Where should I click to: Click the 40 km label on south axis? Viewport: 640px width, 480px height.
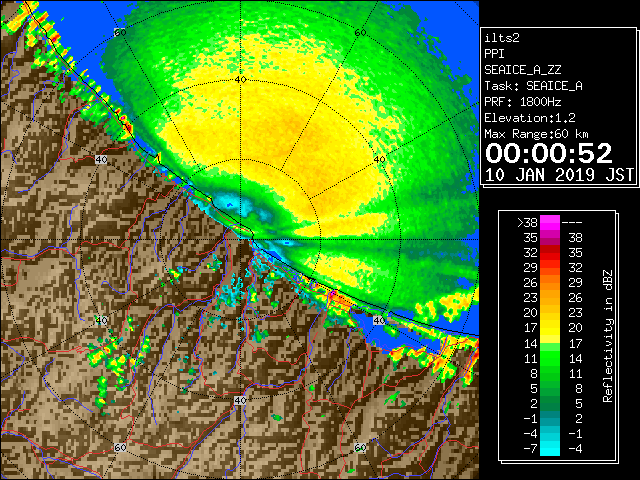pos(240,400)
